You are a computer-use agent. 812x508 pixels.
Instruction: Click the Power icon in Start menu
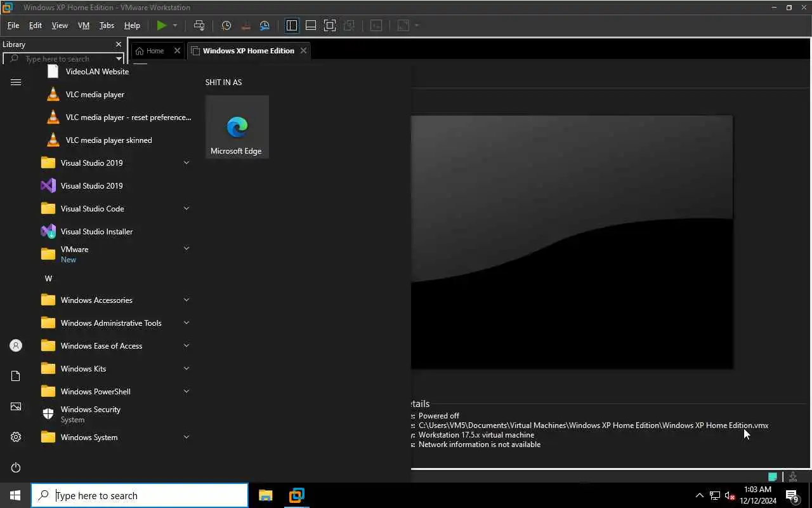16,467
